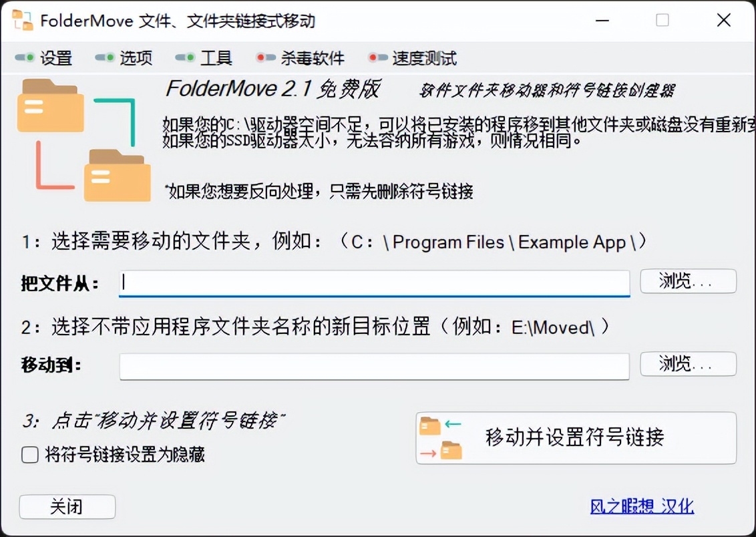Click the green toggle icon beside 工具

pos(185,58)
